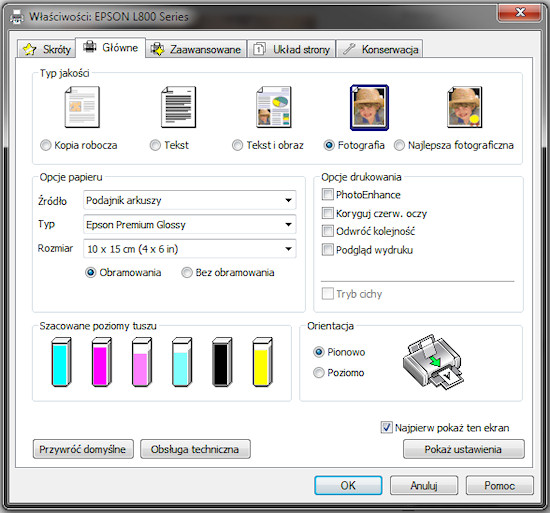Enable Podgląd wydruku checkbox
Screen dimensions: 550x513
click(x=328, y=250)
